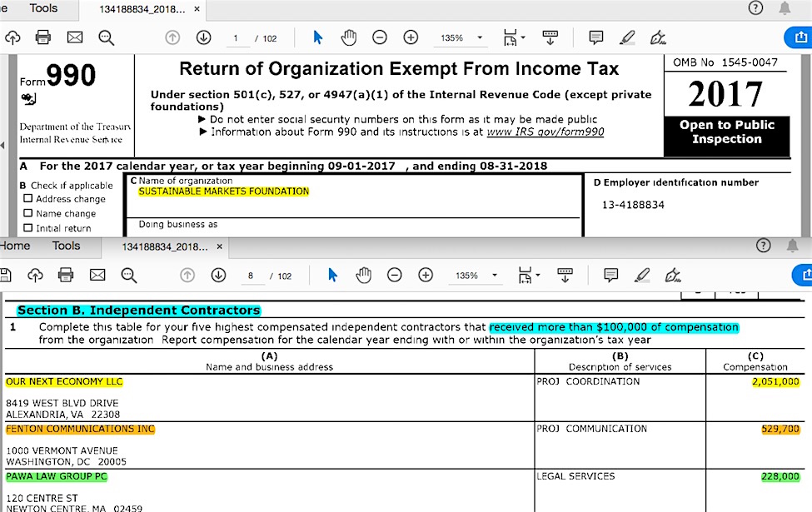Check the Address change checkbox
The image size is (812, 512).
pyautogui.click(x=28, y=199)
